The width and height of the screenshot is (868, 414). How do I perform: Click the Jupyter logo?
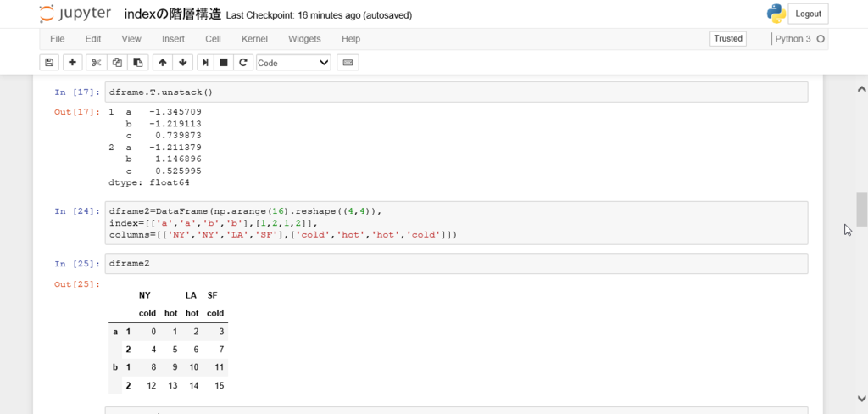[x=75, y=14]
